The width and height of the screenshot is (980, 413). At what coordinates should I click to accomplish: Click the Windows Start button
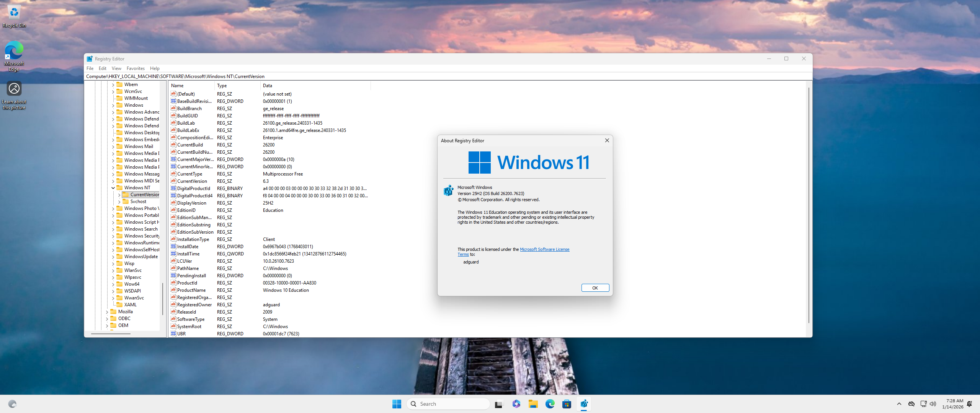[397, 404]
